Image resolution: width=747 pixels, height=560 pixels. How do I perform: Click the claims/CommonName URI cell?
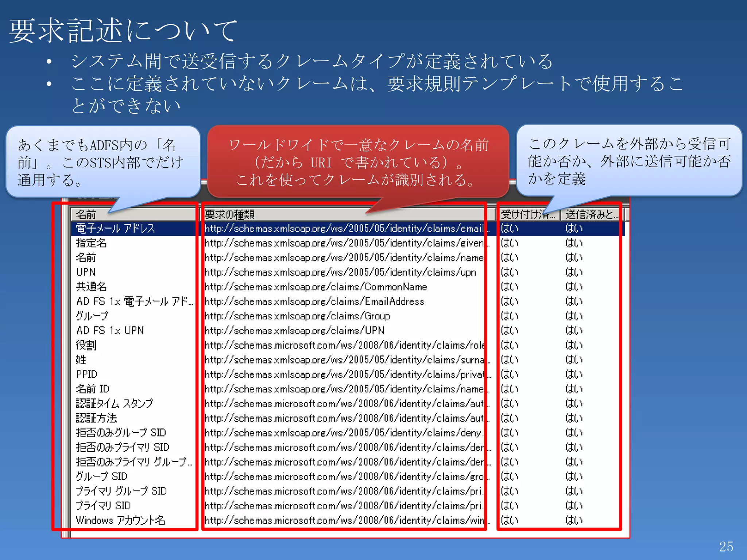(x=316, y=287)
